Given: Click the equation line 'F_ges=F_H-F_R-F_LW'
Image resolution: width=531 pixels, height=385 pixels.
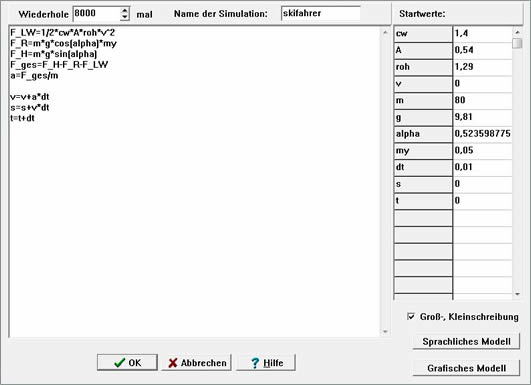Looking at the screenshot, I should 59,65.
